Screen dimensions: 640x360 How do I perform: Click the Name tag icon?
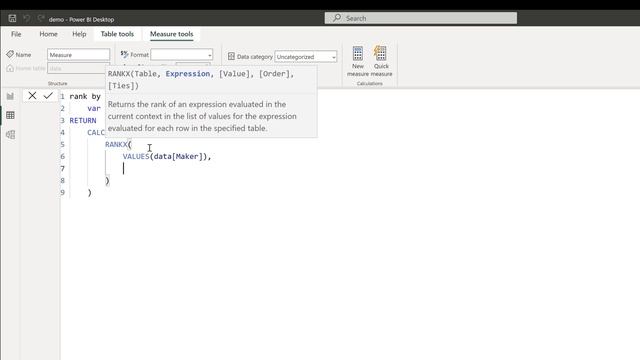(10, 54)
